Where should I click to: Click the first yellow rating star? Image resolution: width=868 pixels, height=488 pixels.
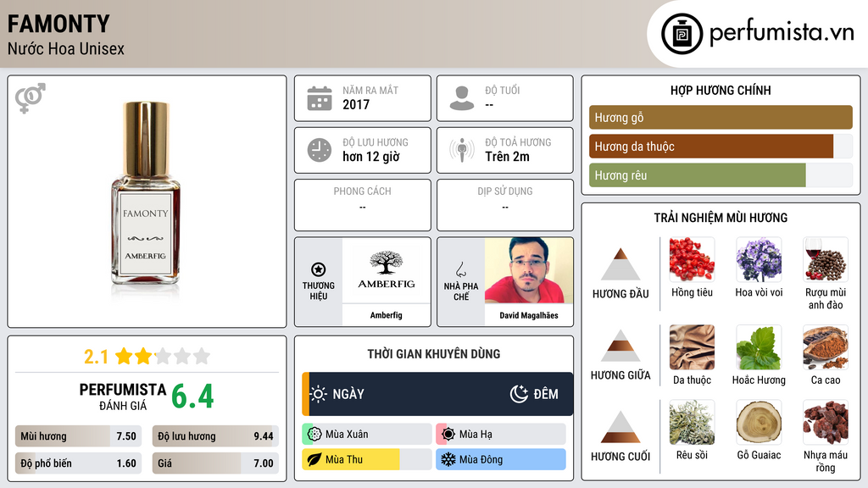pyautogui.click(x=124, y=356)
